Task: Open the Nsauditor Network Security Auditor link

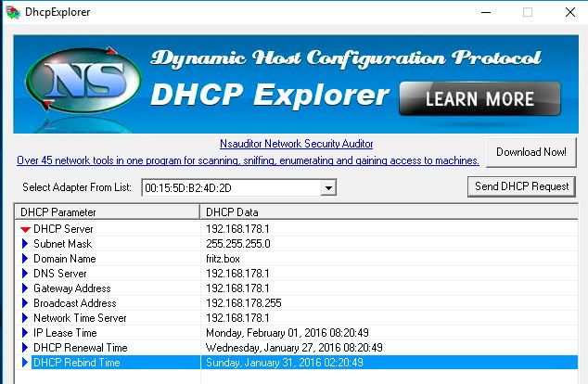Action: tap(296, 144)
